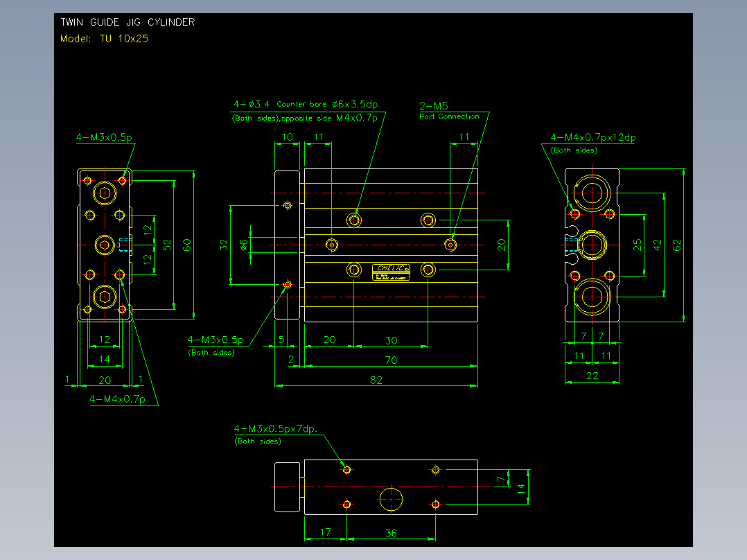
Task: Select the overall length dimension '82'
Action: (376, 380)
